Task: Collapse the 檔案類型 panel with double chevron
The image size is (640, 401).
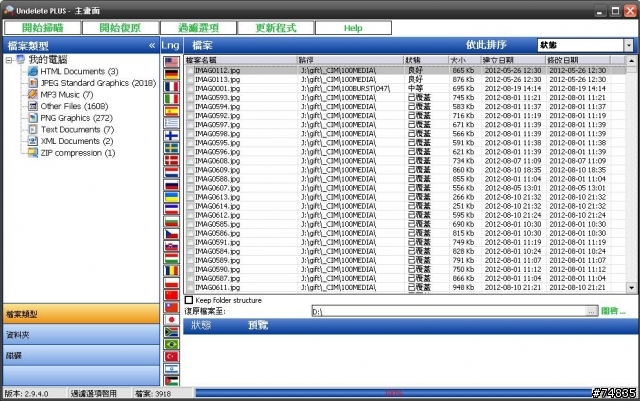Action: tap(152, 45)
